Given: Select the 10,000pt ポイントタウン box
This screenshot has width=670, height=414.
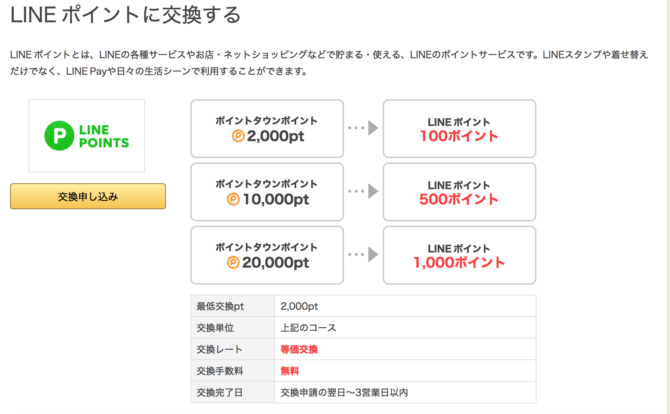Looking at the screenshot, I should tap(267, 192).
